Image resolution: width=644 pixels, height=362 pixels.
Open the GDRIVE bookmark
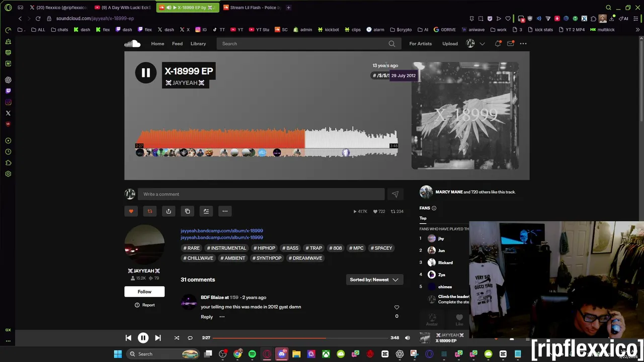pos(445,30)
